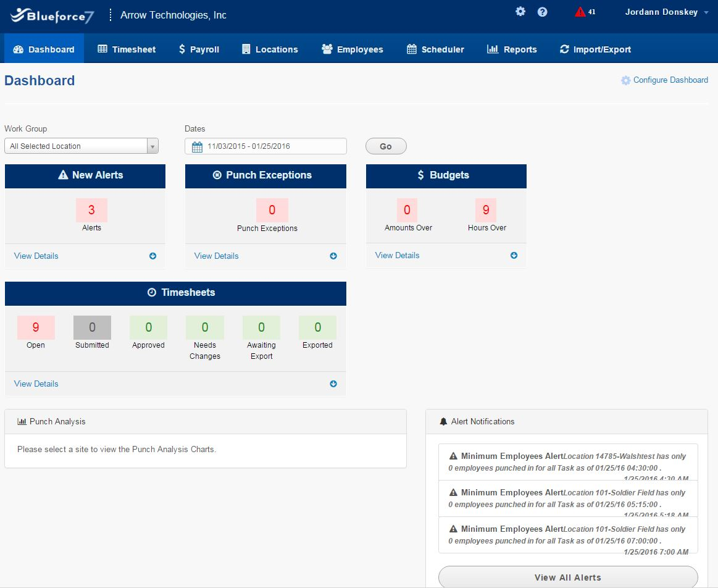Click the Configure Dashboard gear icon
718x588 pixels.
[x=625, y=80]
